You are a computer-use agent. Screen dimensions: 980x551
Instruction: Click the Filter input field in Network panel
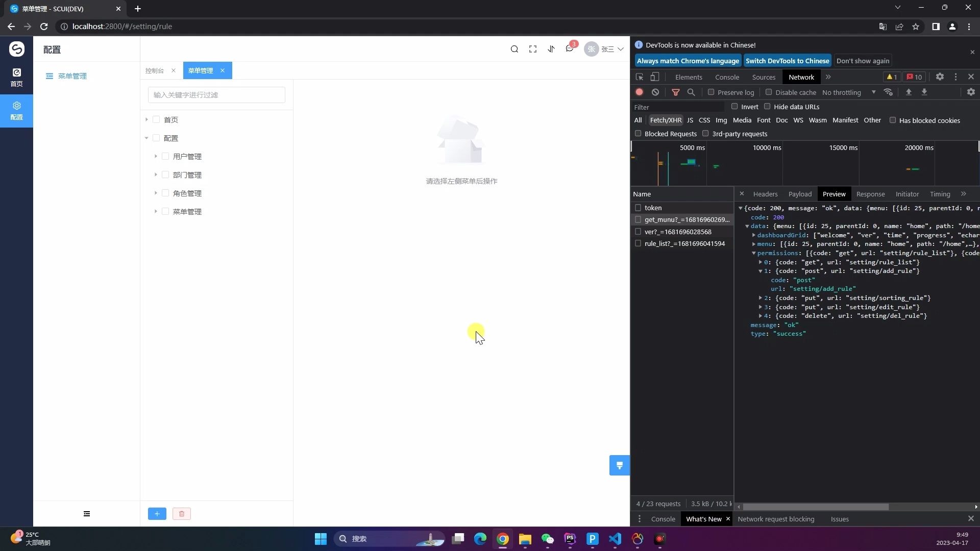click(x=679, y=107)
